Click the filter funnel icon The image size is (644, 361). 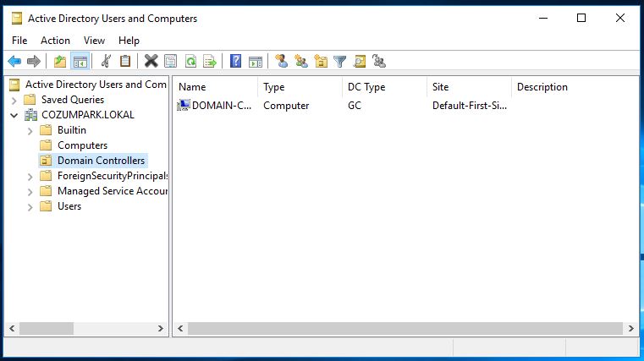339,61
